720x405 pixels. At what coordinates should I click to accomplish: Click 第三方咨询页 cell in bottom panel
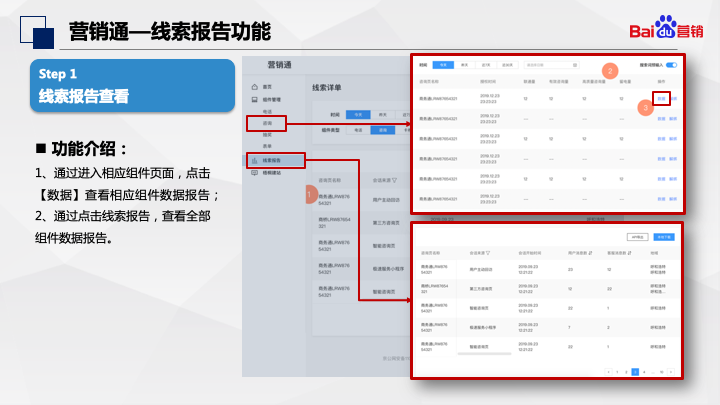click(481, 289)
